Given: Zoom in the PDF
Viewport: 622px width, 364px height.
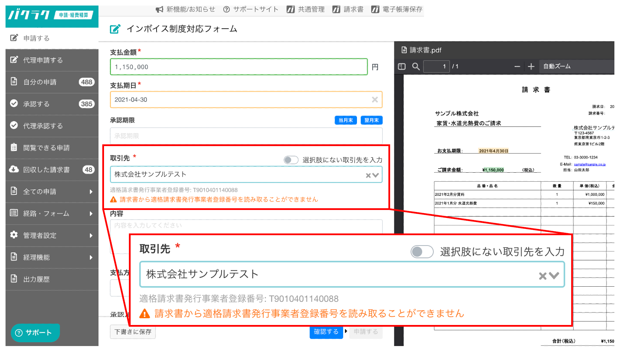Looking at the screenshot, I should (x=531, y=66).
